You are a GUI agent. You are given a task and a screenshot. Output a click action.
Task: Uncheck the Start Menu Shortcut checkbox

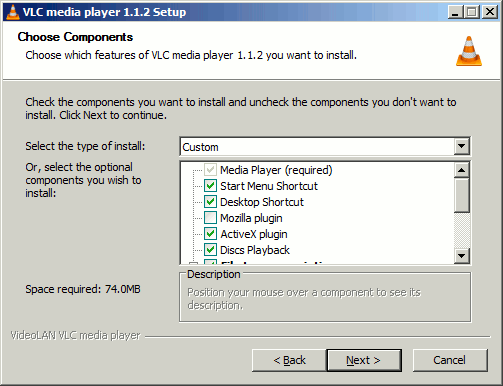pos(210,186)
